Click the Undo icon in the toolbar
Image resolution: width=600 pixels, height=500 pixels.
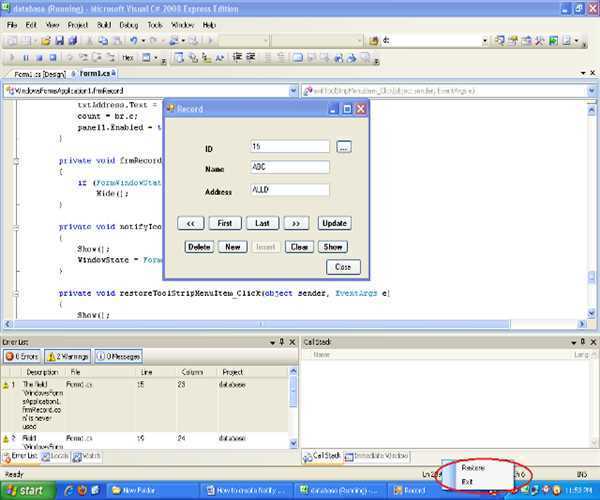[x=133, y=41]
